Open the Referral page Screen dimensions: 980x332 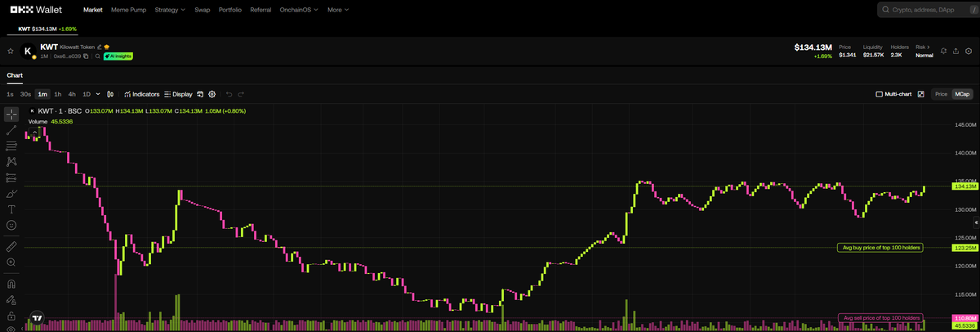point(261,10)
